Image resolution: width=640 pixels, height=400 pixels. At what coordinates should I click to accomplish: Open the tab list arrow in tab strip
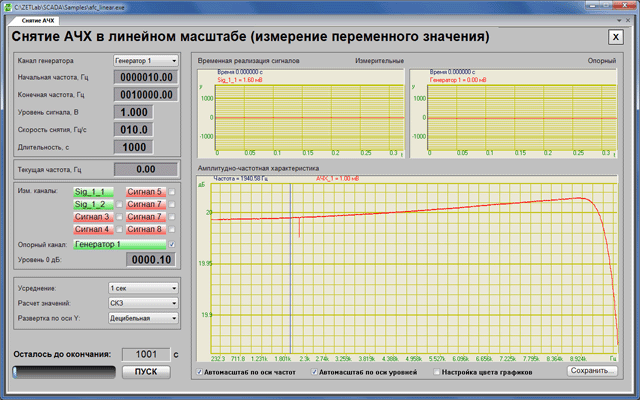619,20
